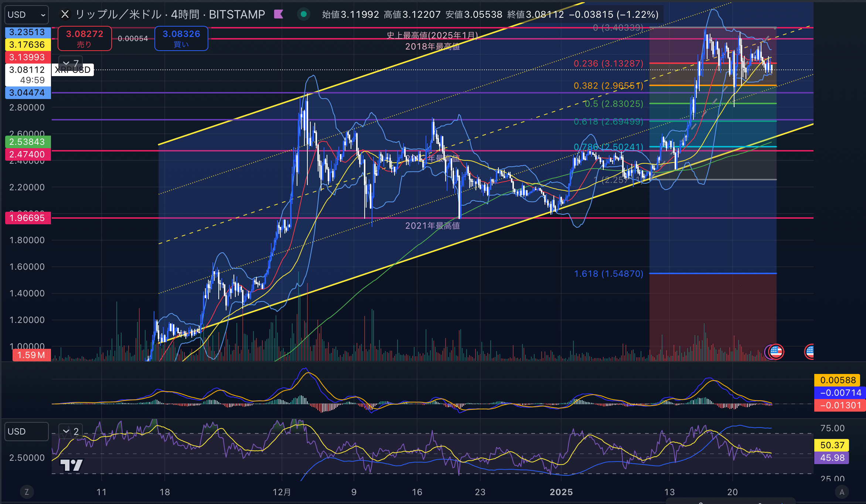The image size is (866, 504).
Task: Click the green price label 2.53843
Action: tap(28, 142)
